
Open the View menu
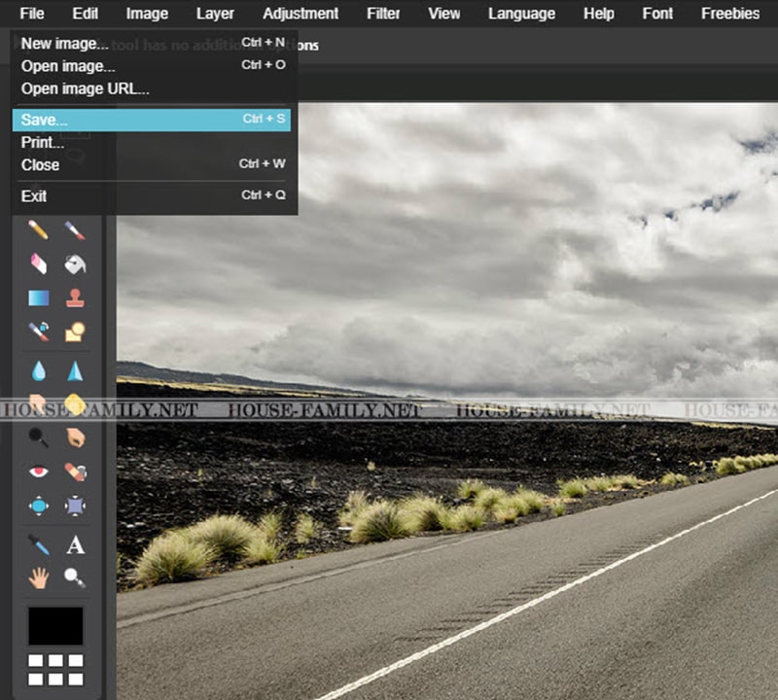(x=444, y=14)
